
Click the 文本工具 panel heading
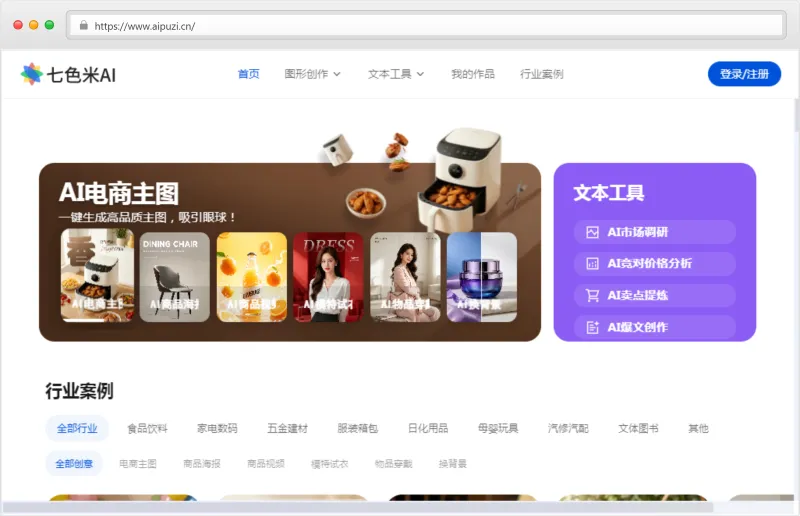(609, 193)
